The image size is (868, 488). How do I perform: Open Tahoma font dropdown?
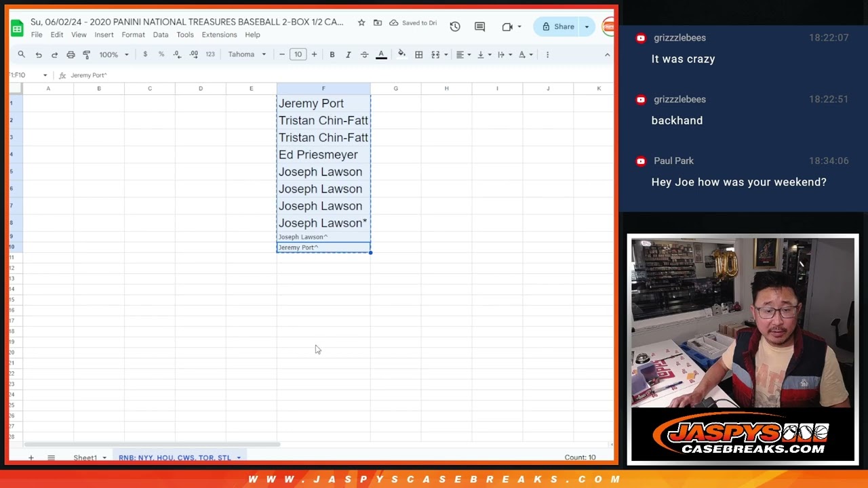tap(247, 54)
